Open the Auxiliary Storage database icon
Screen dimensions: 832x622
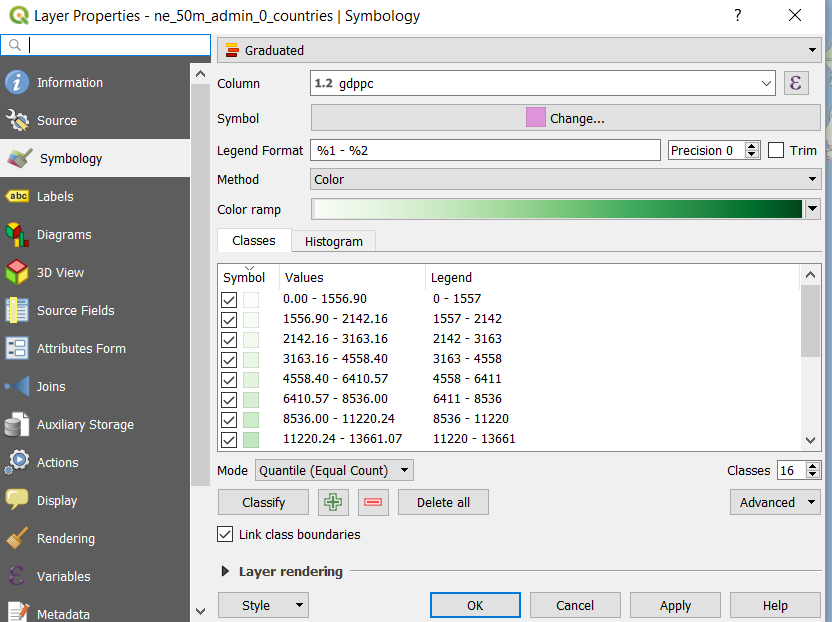pos(17,425)
